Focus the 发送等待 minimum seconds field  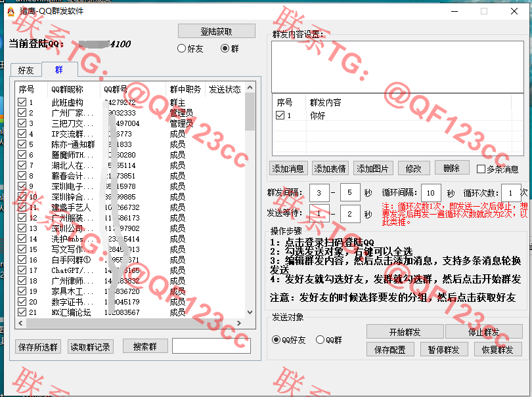click(319, 214)
